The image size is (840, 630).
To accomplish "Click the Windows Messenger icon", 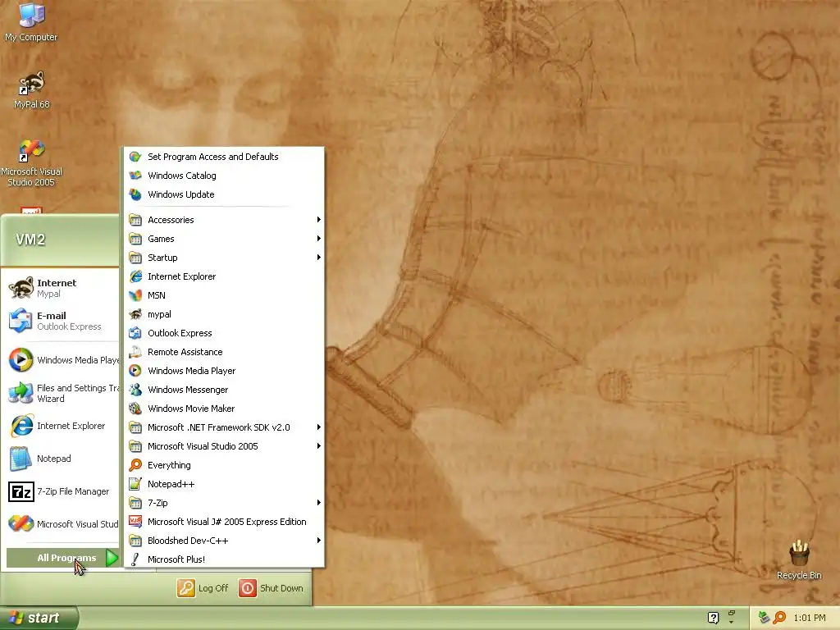I will [135, 390].
